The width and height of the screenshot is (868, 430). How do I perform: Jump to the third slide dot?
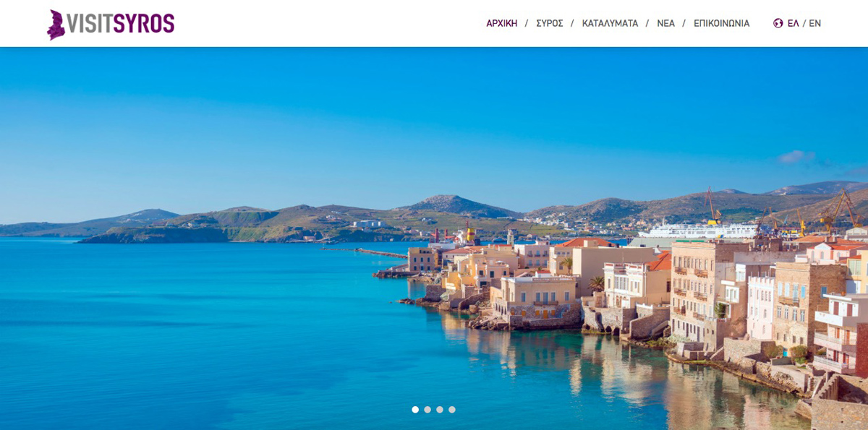[x=440, y=410]
